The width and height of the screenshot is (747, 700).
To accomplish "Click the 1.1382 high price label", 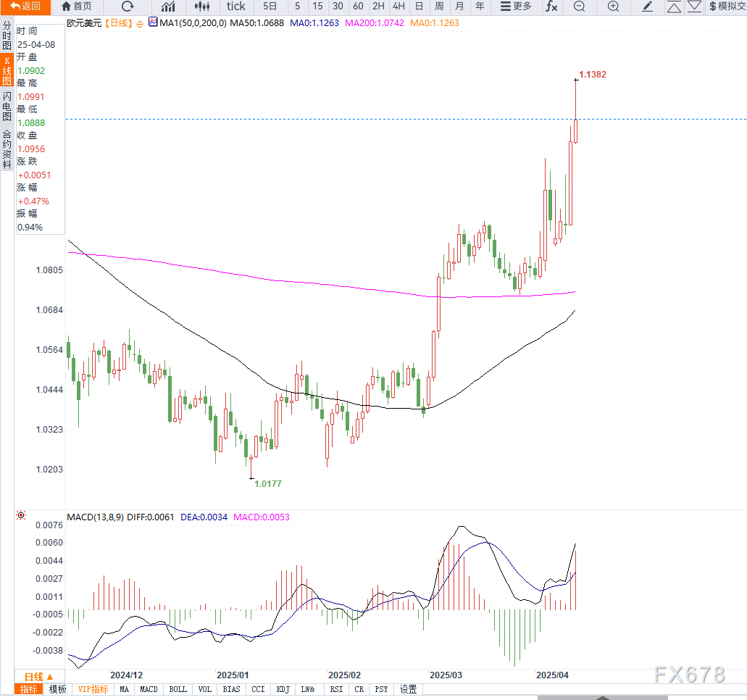I will coord(593,75).
